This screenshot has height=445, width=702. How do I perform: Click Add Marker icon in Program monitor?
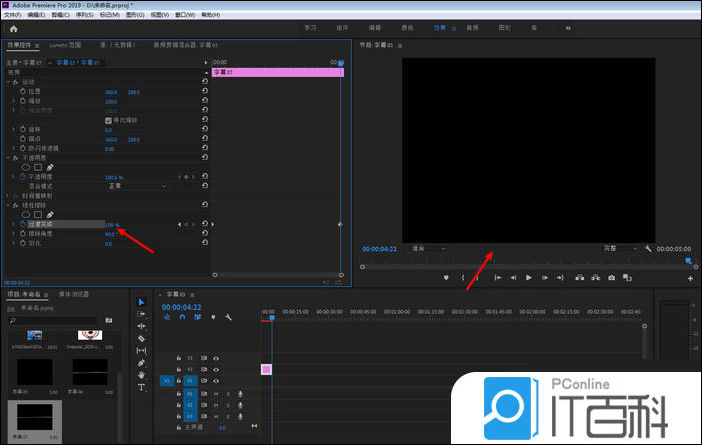445,278
